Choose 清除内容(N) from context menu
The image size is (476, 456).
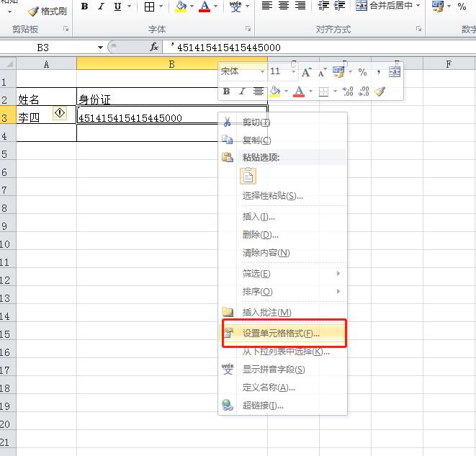pyautogui.click(x=283, y=253)
